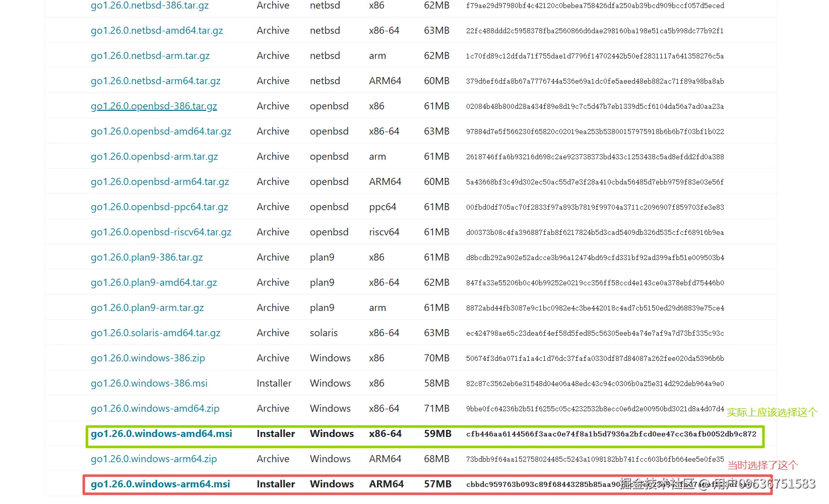Open go1.26.0.windows-amd64.zip link
The height and width of the screenshot is (504, 829).
pos(155,409)
